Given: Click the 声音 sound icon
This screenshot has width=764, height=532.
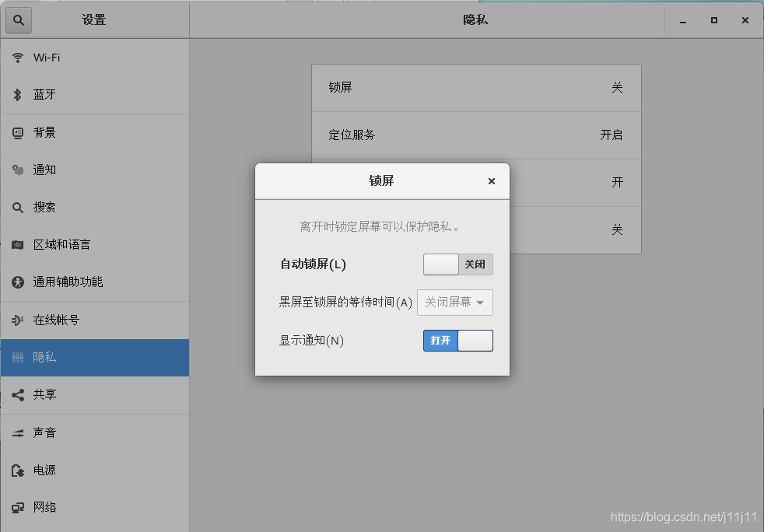Looking at the screenshot, I should (x=18, y=432).
